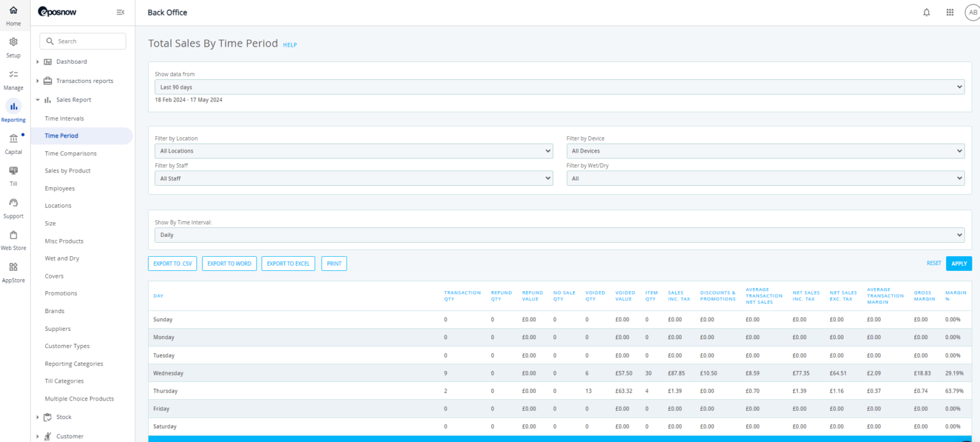Image resolution: width=980 pixels, height=442 pixels.
Task: Click the Home icon in left rail
Action: coord(13,11)
